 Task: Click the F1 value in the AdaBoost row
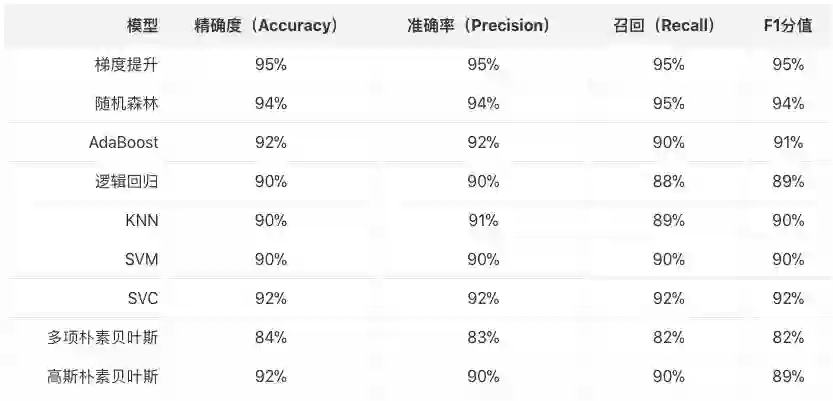788,143
